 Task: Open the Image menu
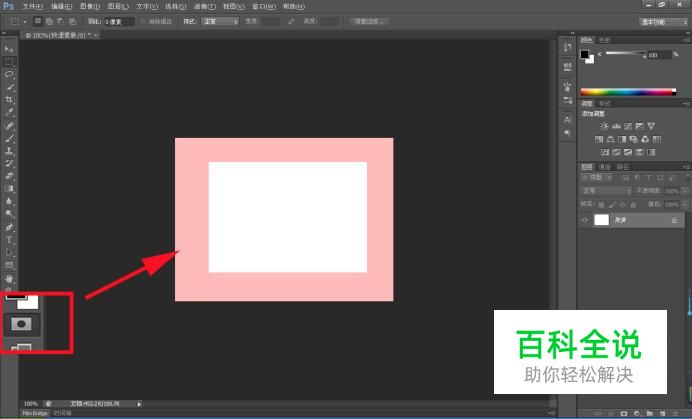click(x=90, y=7)
